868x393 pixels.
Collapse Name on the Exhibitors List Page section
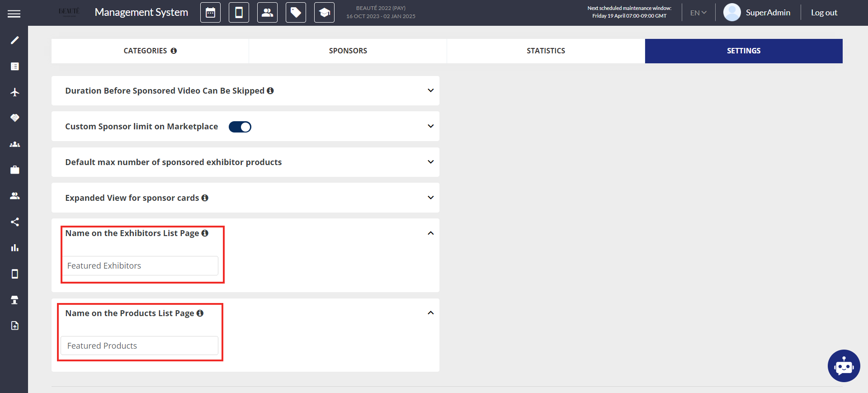point(431,233)
